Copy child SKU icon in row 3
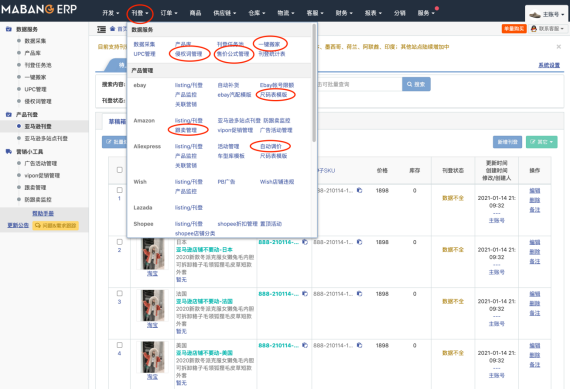Image resolution: width=571 pixels, height=389 pixels. point(359,294)
